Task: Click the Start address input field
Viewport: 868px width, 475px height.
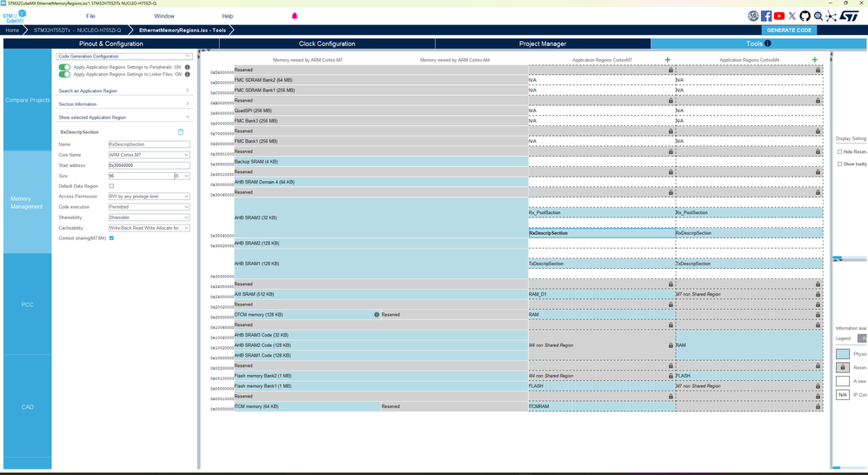Action: point(149,165)
